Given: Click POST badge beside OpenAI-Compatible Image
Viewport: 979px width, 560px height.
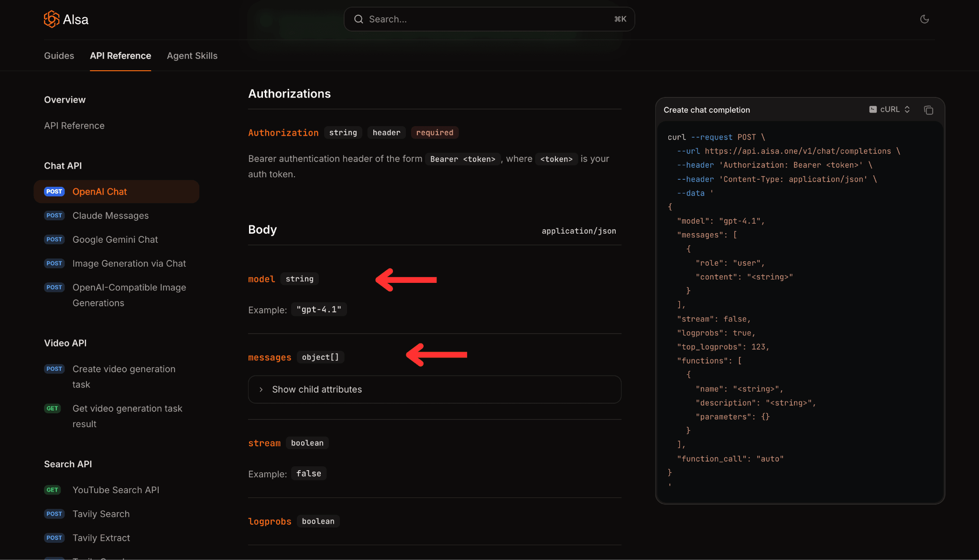Looking at the screenshot, I should (54, 287).
